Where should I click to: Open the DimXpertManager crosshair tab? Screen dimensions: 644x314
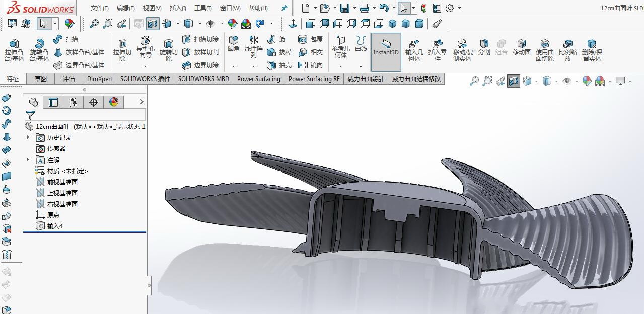94,102
